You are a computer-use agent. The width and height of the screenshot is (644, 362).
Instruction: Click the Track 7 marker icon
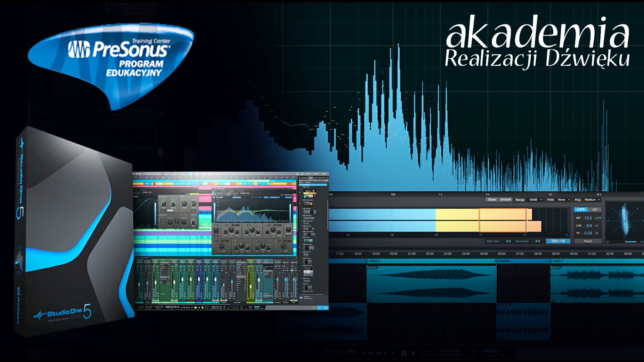point(550,261)
